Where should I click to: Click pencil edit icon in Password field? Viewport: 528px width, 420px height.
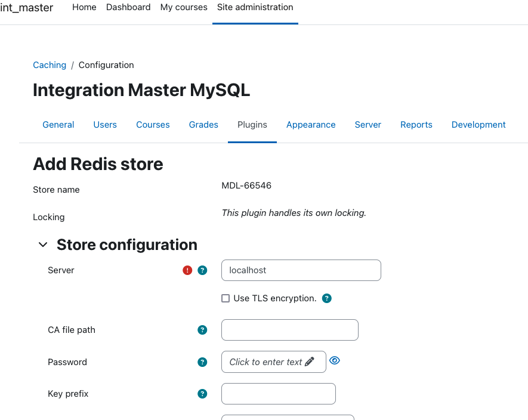310,362
